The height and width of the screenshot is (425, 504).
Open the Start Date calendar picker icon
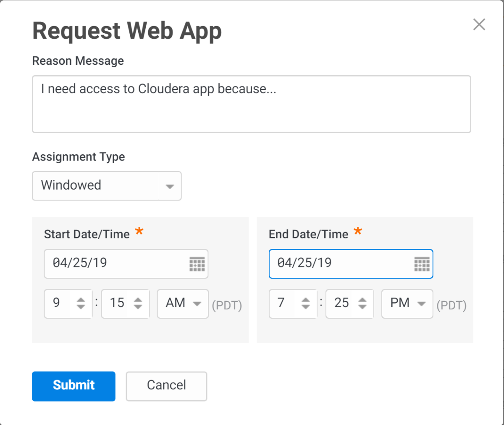pos(197,264)
